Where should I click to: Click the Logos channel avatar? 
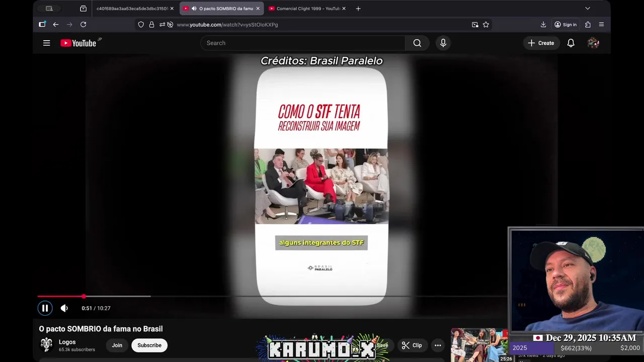coord(47,345)
